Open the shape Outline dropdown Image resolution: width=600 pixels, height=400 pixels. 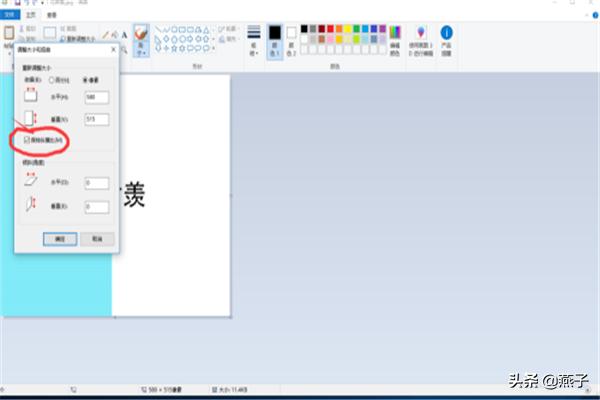click(229, 29)
